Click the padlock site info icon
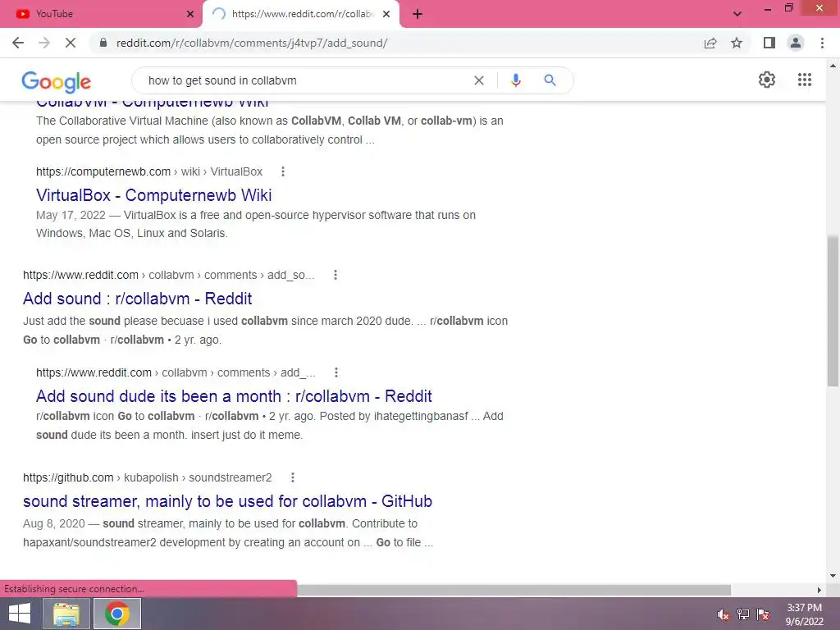Screen dimensions: 840x630 click(103, 43)
